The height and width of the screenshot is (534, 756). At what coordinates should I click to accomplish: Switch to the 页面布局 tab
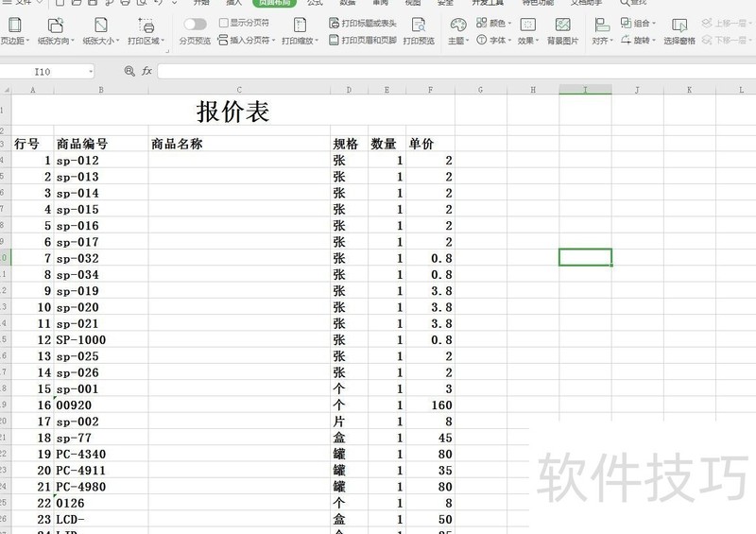point(274,3)
